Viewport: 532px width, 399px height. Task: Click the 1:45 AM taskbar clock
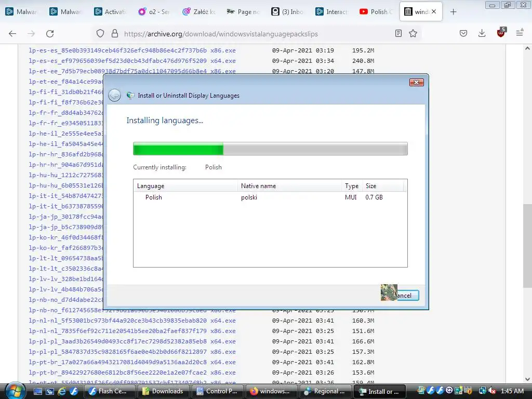click(512, 391)
